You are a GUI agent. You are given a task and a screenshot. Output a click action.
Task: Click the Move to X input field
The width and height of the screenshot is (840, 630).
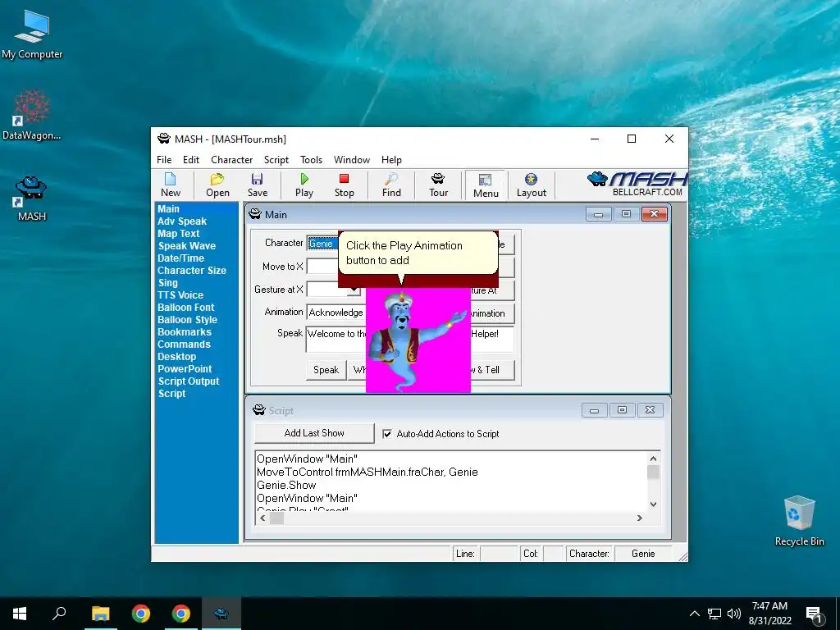[323, 267]
